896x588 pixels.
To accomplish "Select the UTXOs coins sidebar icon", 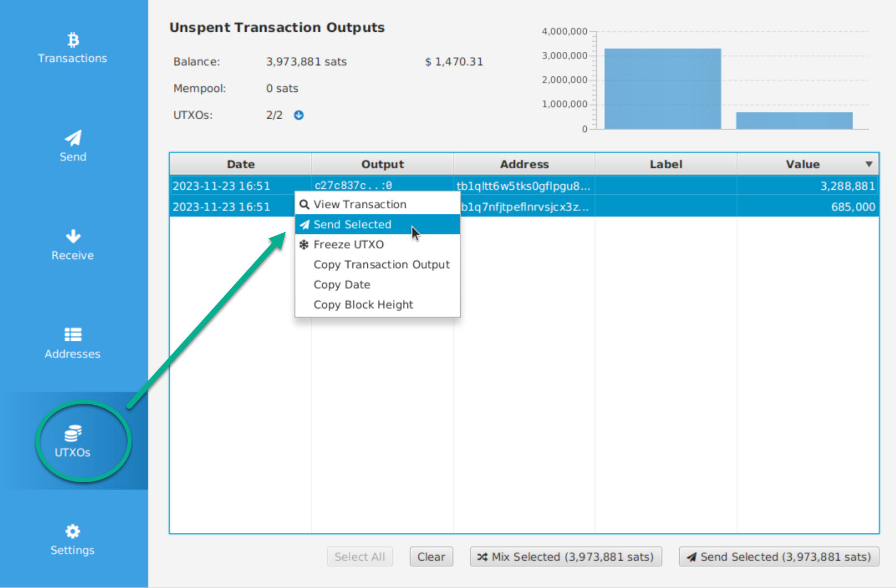I will [72, 441].
